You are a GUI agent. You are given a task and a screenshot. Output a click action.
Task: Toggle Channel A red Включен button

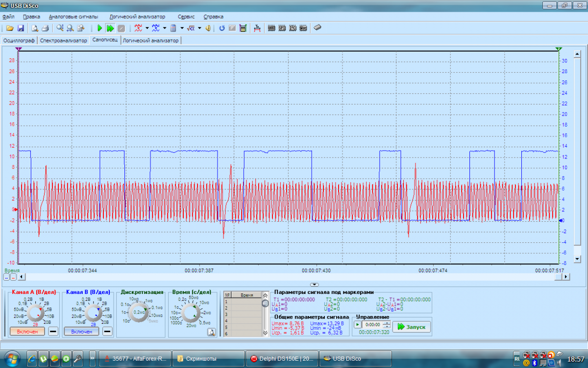27,332
